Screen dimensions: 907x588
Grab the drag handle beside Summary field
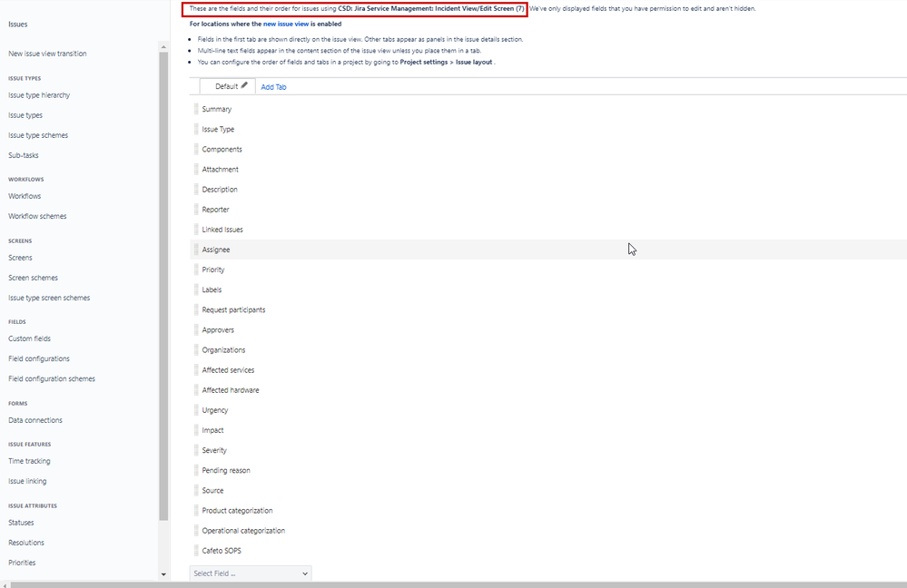pyautogui.click(x=196, y=109)
